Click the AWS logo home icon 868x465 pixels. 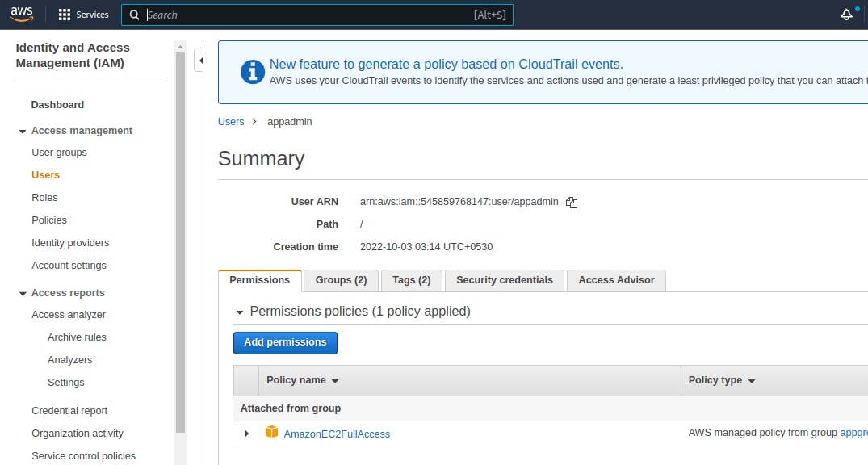[x=22, y=14]
